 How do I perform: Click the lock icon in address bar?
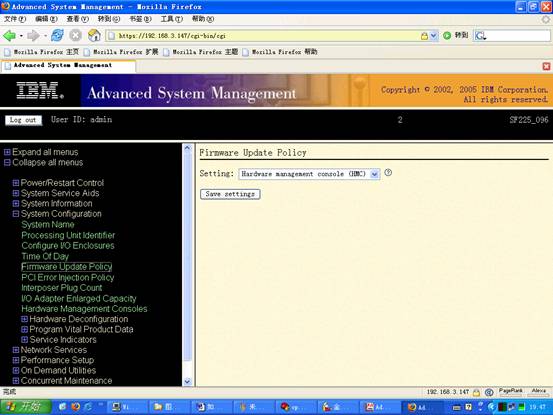[x=424, y=36]
